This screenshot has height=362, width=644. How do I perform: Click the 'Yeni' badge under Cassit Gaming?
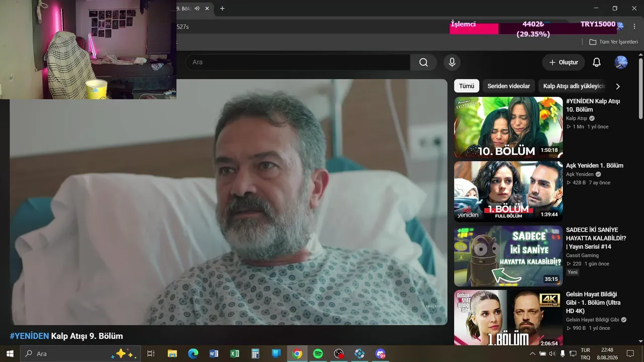pyautogui.click(x=573, y=272)
